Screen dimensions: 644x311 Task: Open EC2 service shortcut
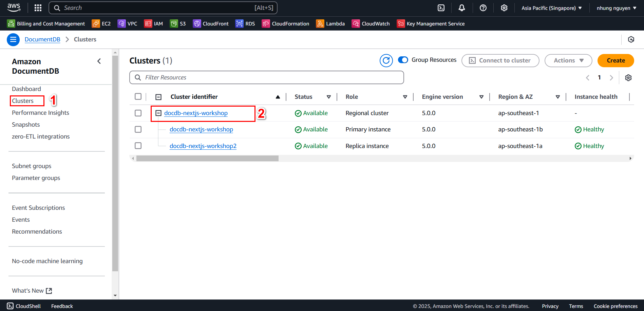click(x=101, y=23)
